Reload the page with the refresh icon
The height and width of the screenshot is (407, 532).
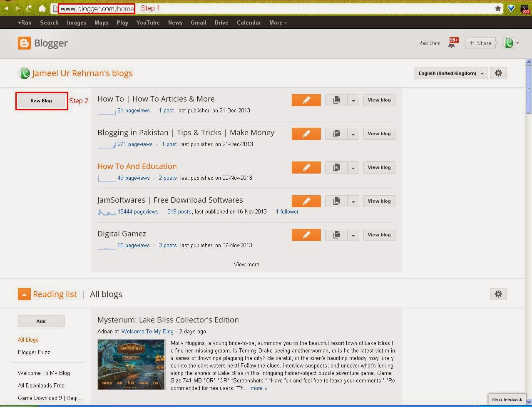(29, 8)
